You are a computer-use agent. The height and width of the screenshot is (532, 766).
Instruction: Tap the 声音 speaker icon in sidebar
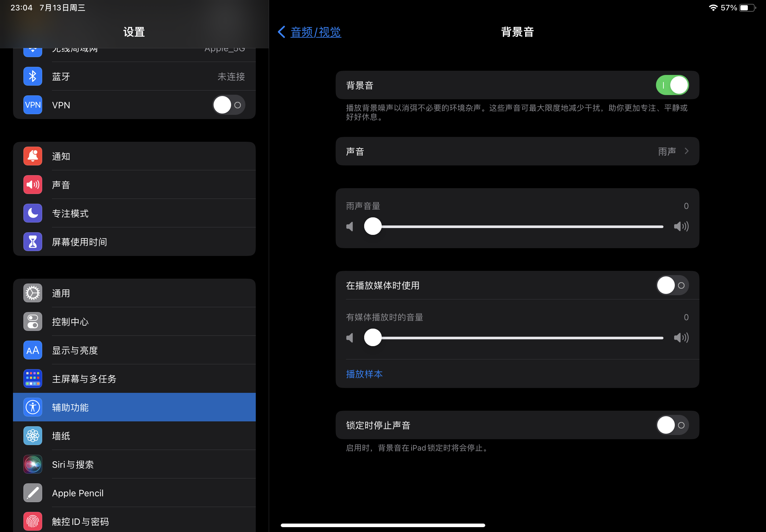(x=33, y=185)
